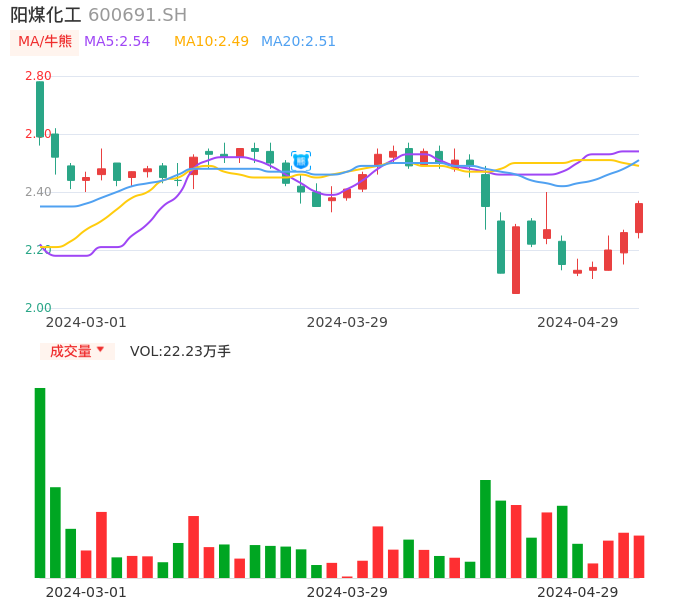
Task: Click the stock name 阳煤化工
Action: tap(45, 15)
